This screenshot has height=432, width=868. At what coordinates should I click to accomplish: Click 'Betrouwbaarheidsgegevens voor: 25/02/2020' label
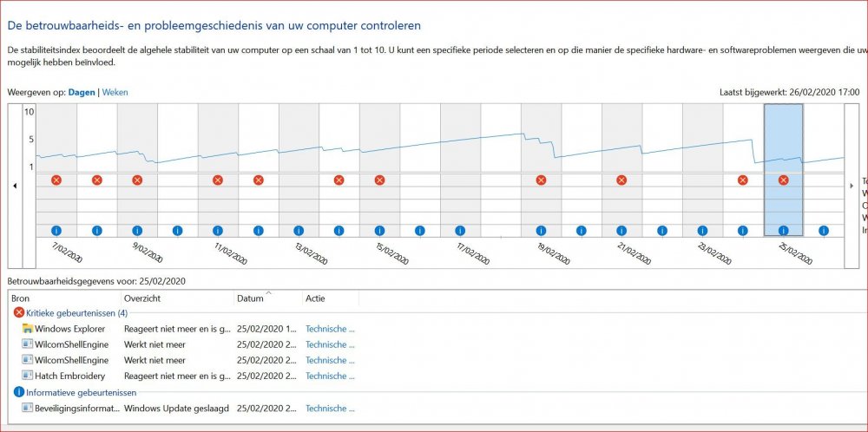click(x=96, y=281)
